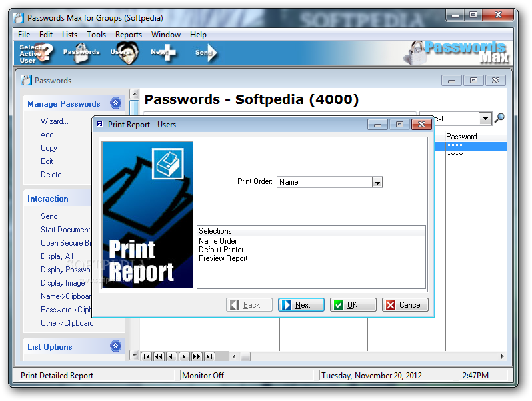The height and width of the screenshot is (401, 532).
Task: Open the Print Order dropdown
Action: (x=377, y=182)
